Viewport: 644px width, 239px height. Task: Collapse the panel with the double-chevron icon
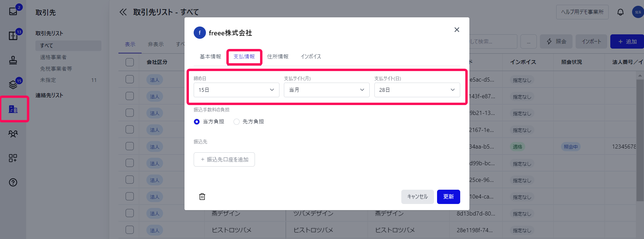123,12
